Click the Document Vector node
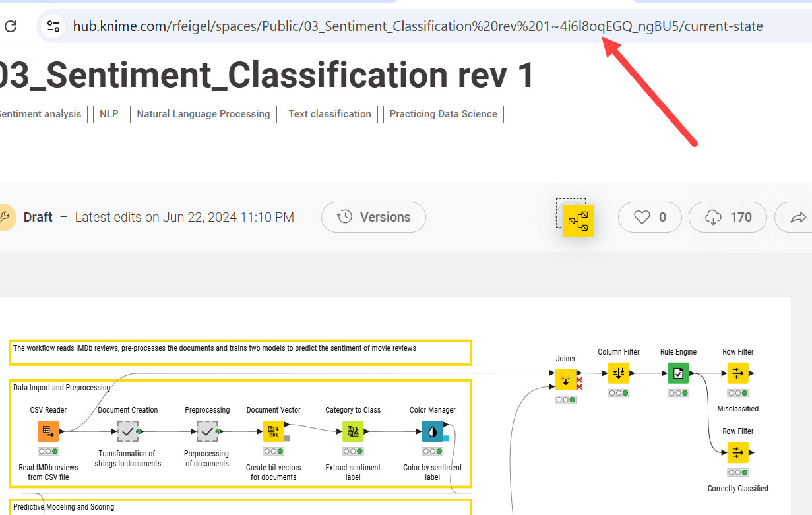The image size is (812, 515). coord(273,431)
